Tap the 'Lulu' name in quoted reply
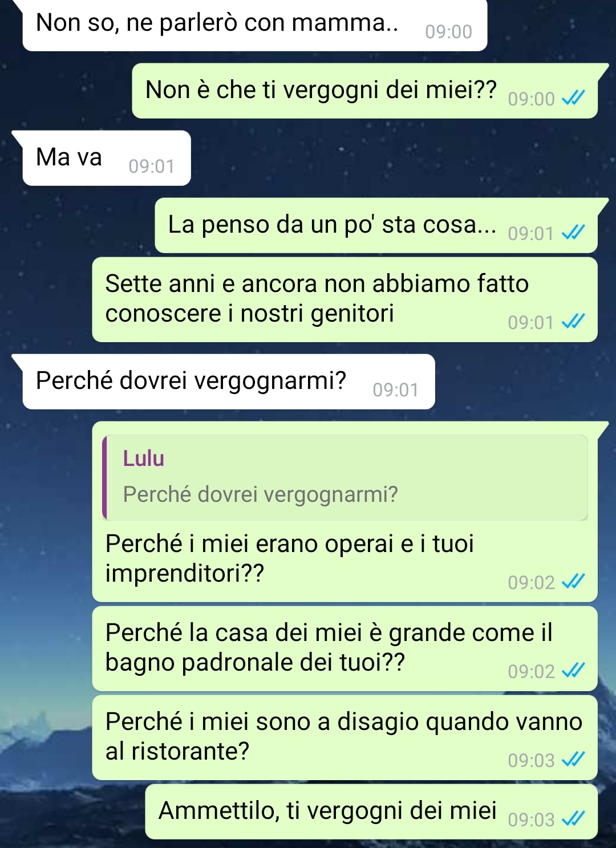The height and width of the screenshot is (848, 616). (144, 459)
